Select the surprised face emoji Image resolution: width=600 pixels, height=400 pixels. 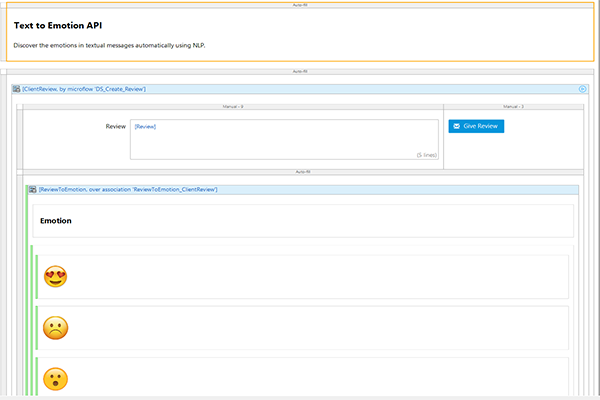pos(56,378)
